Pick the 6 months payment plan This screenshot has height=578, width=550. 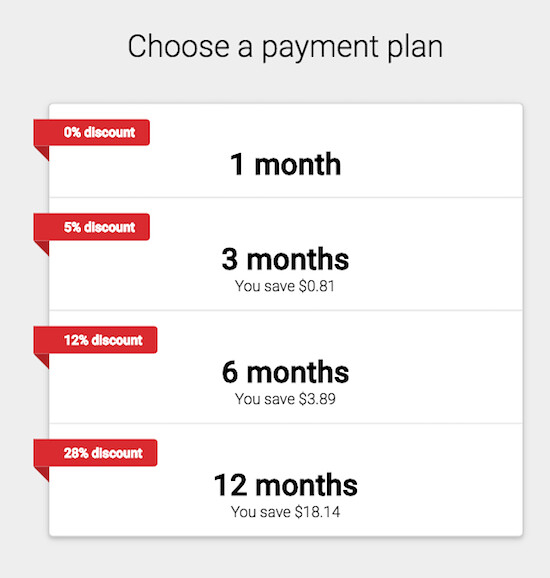tap(286, 367)
